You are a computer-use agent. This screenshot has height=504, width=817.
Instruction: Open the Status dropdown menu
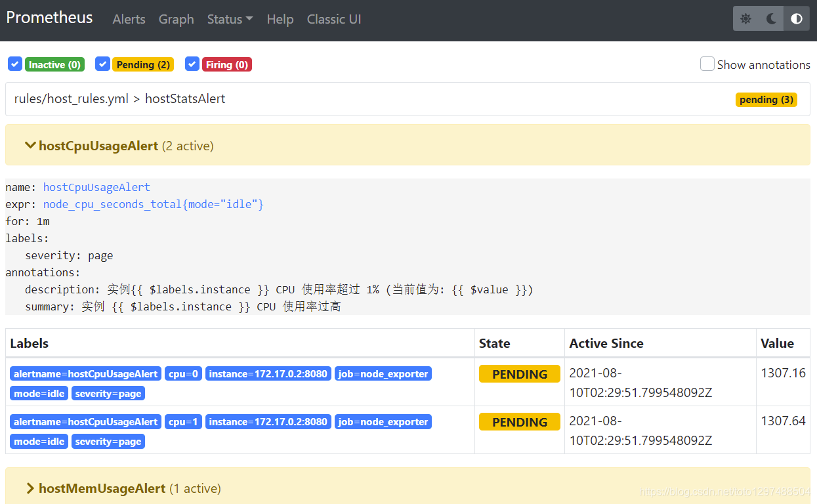(x=230, y=20)
